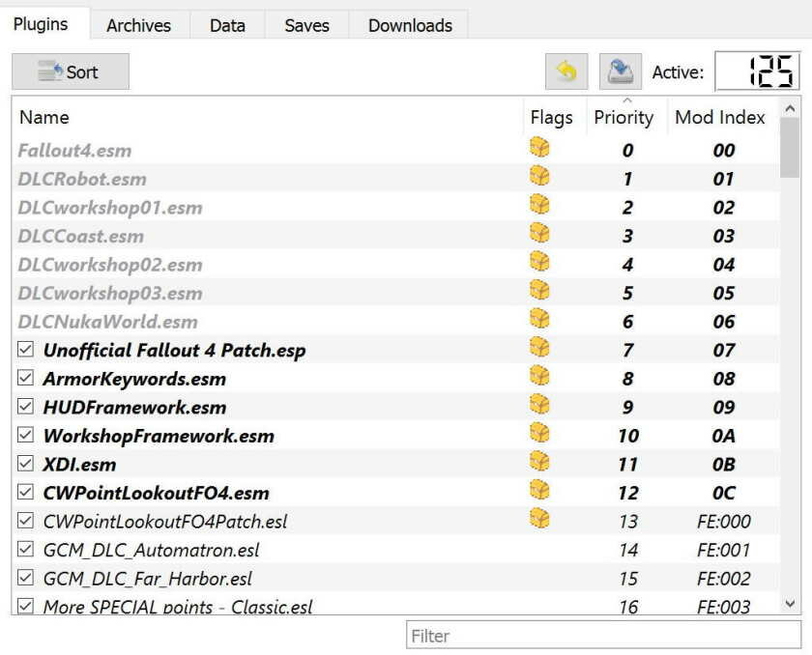Select the XDI.esm plugin name
Viewport: 812px width, 655px height.
coord(79,464)
